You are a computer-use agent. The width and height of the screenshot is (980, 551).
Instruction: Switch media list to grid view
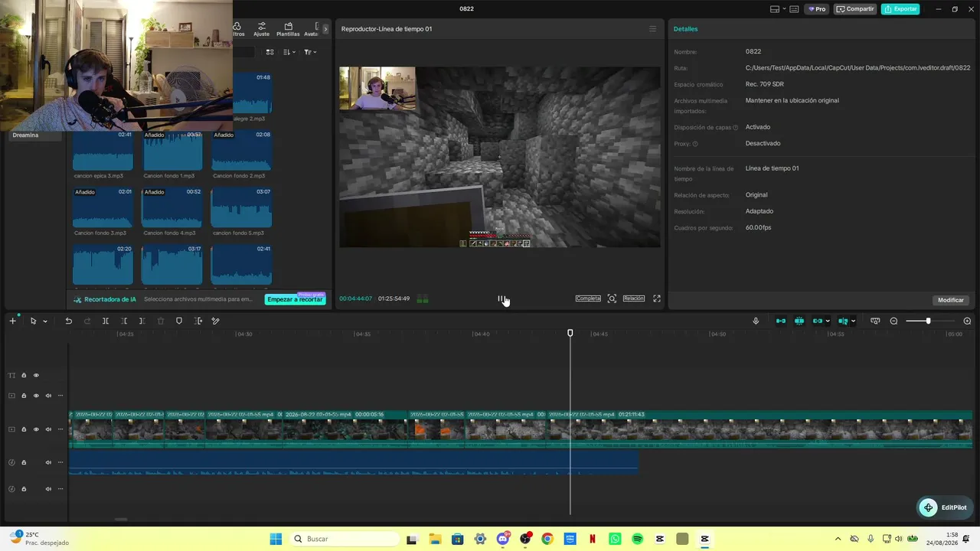click(269, 52)
